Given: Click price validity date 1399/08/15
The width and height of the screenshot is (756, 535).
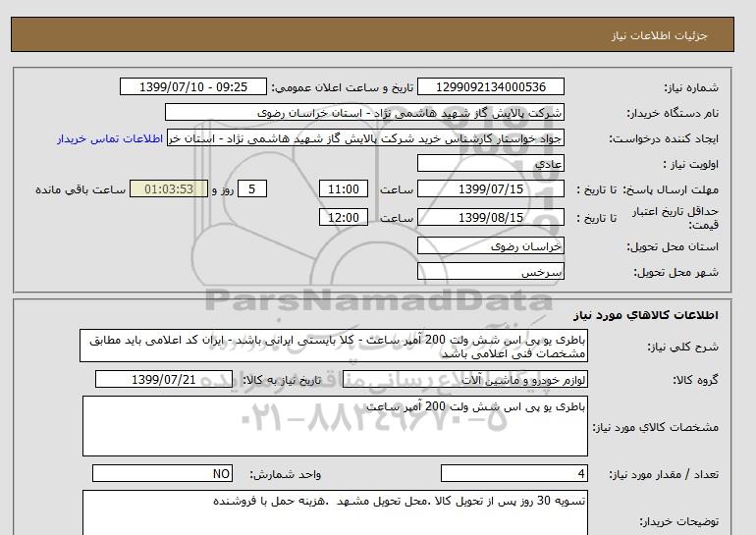Looking at the screenshot, I should pyautogui.click(x=490, y=217).
